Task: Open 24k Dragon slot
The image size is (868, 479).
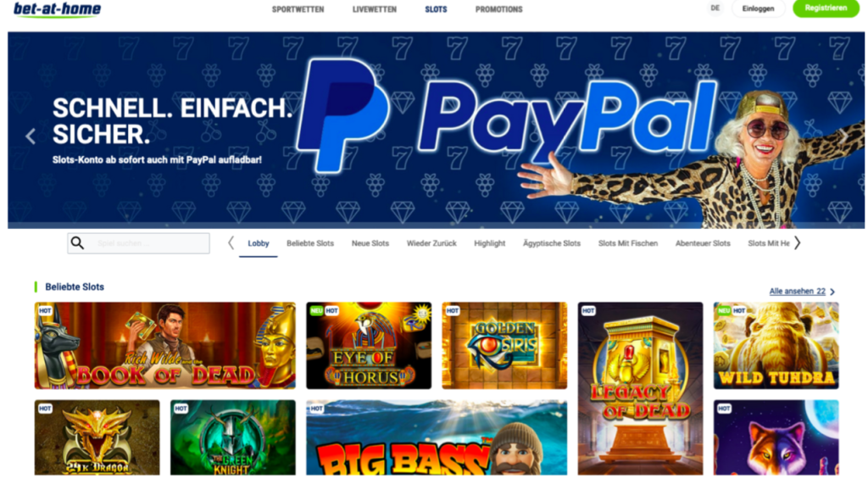Action: point(97,437)
